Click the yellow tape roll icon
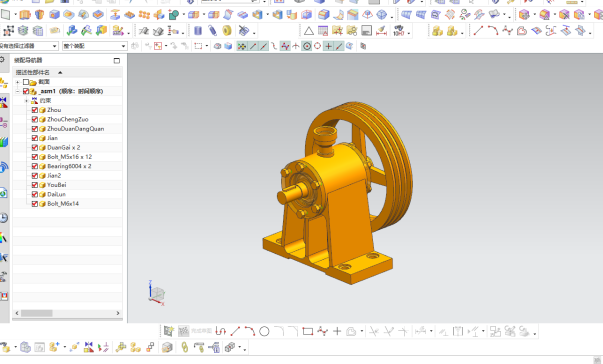Image resolution: width=603 pixels, height=364 pixels. point(227,31)
